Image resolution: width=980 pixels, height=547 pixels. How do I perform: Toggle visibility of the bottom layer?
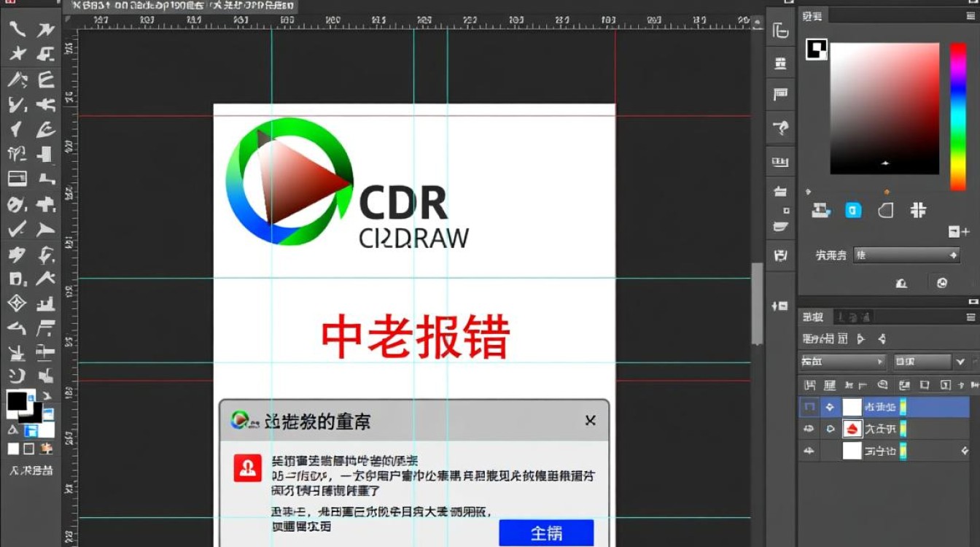coord(809,451)
